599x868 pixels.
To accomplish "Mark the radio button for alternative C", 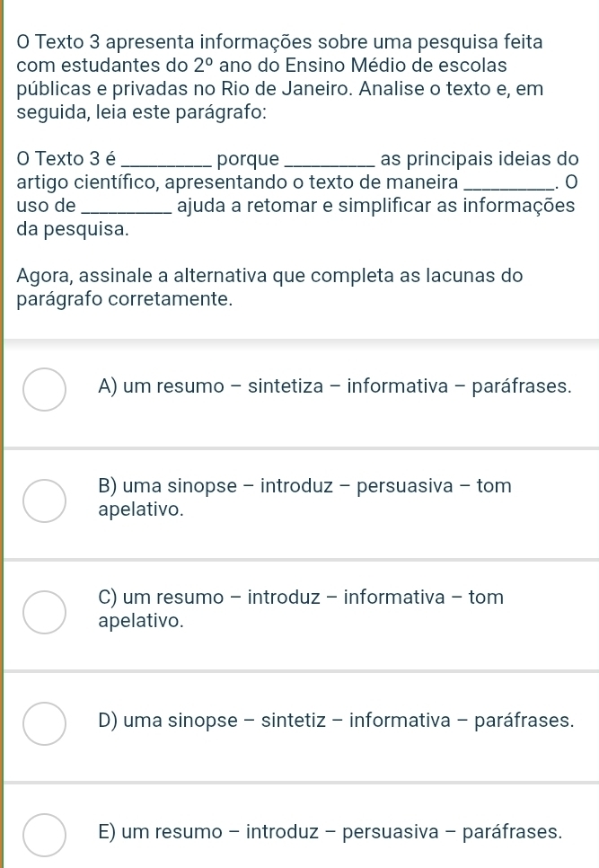I will (44, 610).
